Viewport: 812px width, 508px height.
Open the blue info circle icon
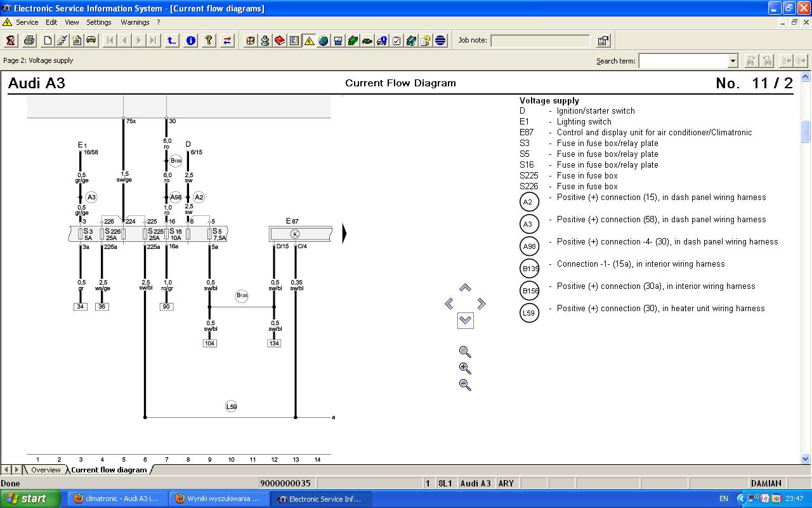click(x=191, y=41)
